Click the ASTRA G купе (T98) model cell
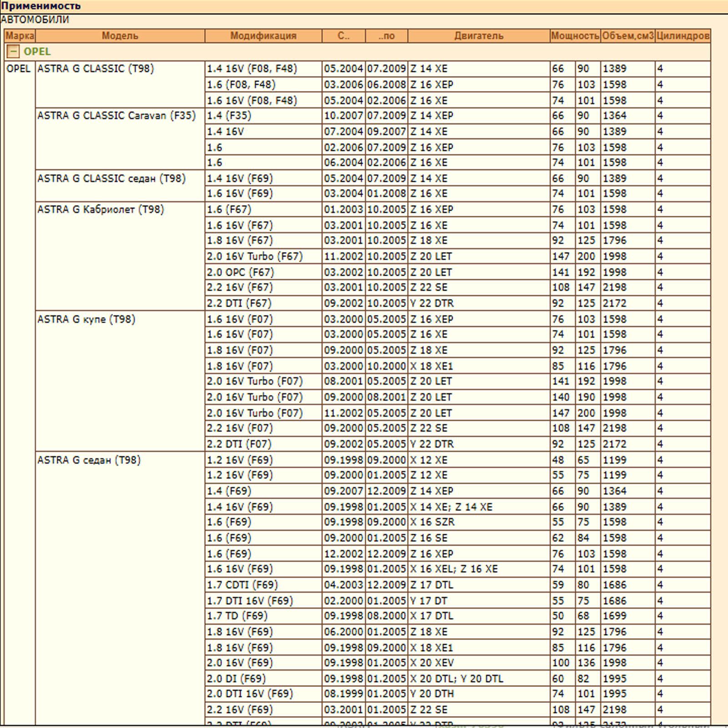Viewport: 728px width, 728px height. [86, 319]
